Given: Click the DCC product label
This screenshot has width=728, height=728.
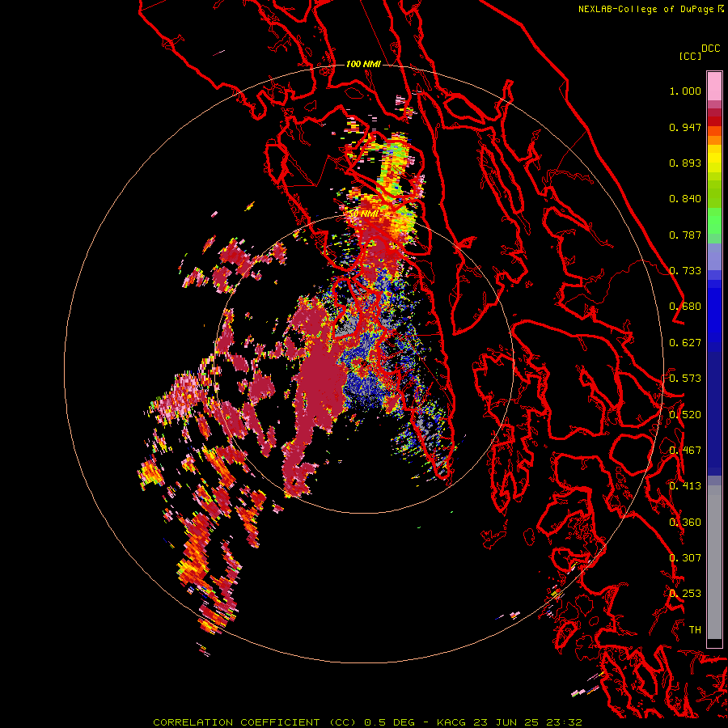Looking at the screenshot, I should (x=711, y=49).
